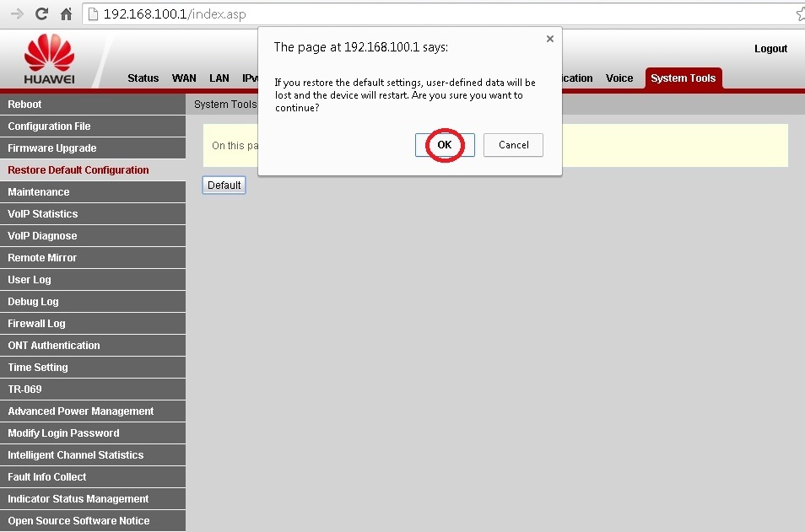Screen dimensions: 805x532
Task: Open the Voice tab
Action: tap(619, 78)
